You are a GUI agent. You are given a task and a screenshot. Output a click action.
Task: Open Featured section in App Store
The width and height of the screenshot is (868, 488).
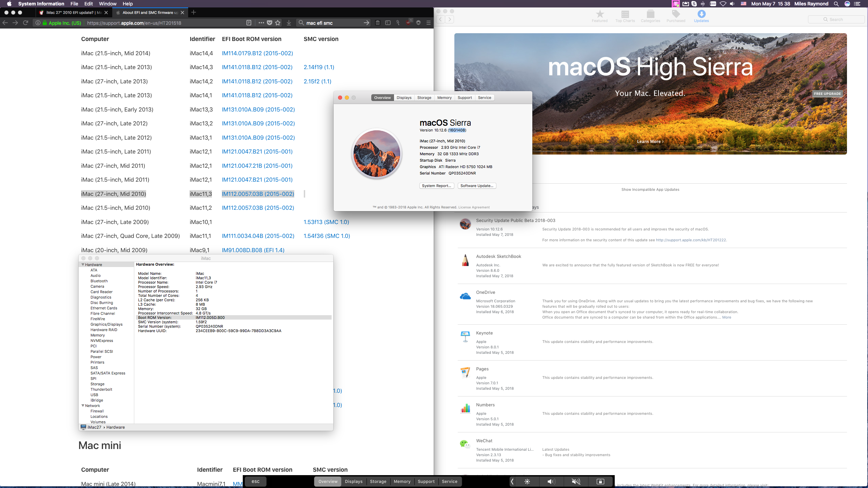tap(599, 16)
